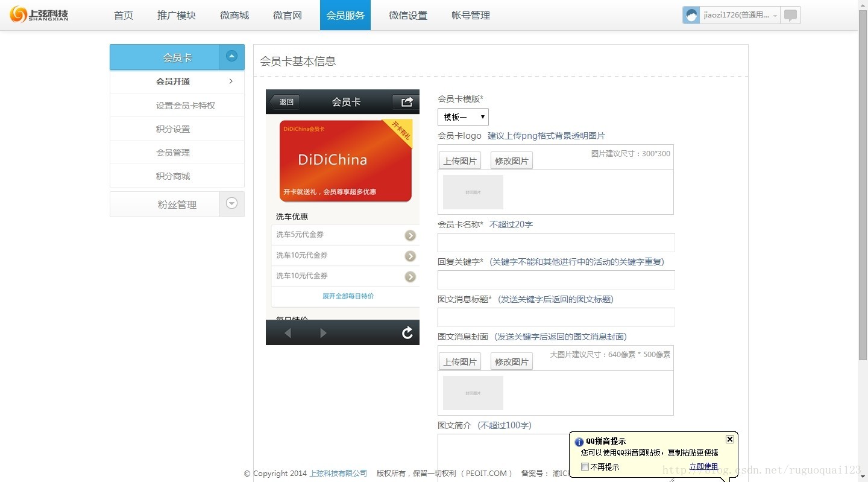
Task: Click 上传图片 for 图文消息封面
Action: (460, 361)
